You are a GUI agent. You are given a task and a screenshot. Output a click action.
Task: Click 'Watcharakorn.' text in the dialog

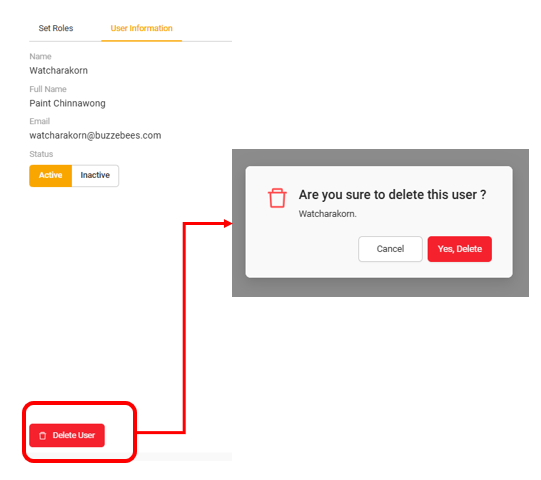(327, 214)
